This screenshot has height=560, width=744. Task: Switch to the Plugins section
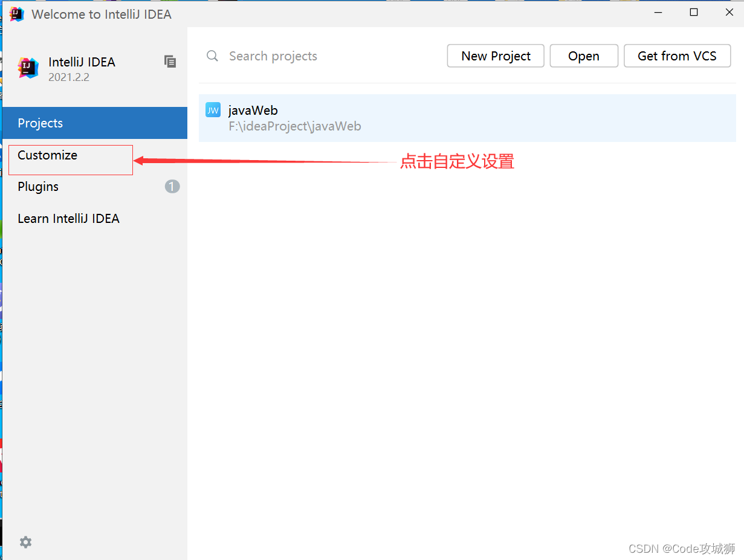(x=95, y=187)
